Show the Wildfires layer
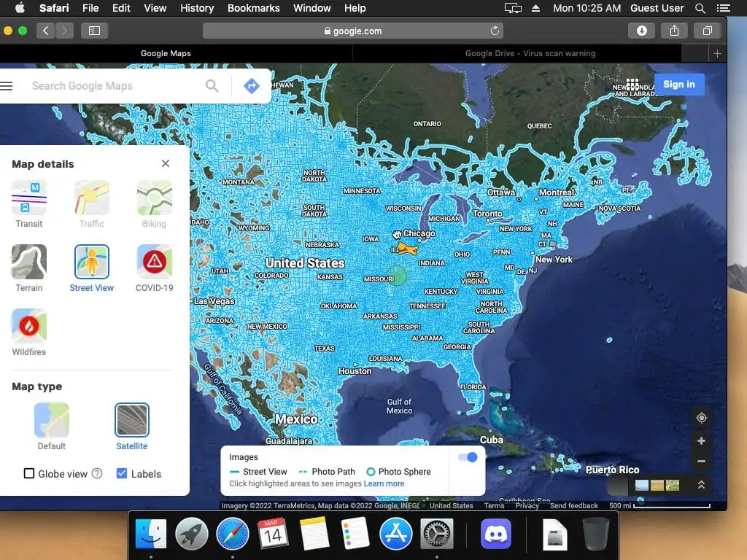747x560 pixels. click(x=29, y=332)
